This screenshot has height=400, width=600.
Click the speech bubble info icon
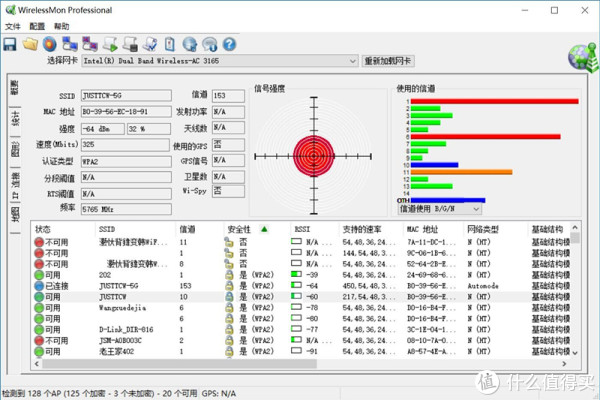tap(210, 44)
